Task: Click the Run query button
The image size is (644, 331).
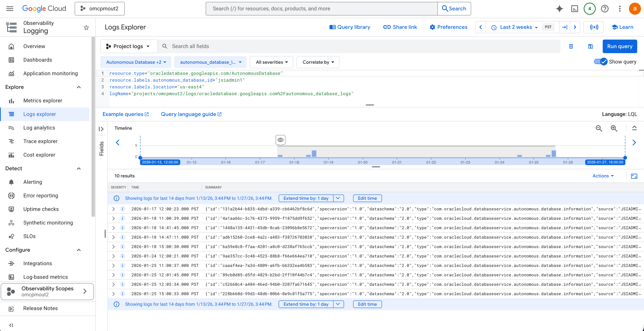Action: tap(620, 46)
